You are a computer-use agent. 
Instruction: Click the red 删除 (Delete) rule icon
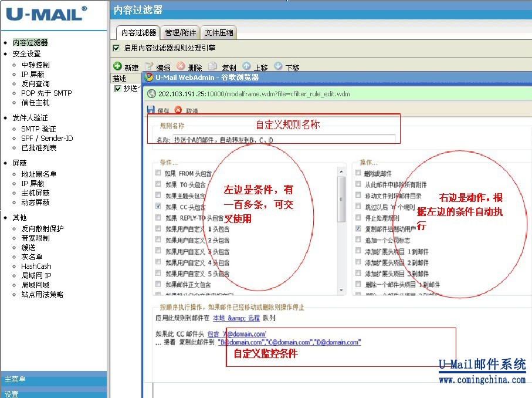(181, 67)
